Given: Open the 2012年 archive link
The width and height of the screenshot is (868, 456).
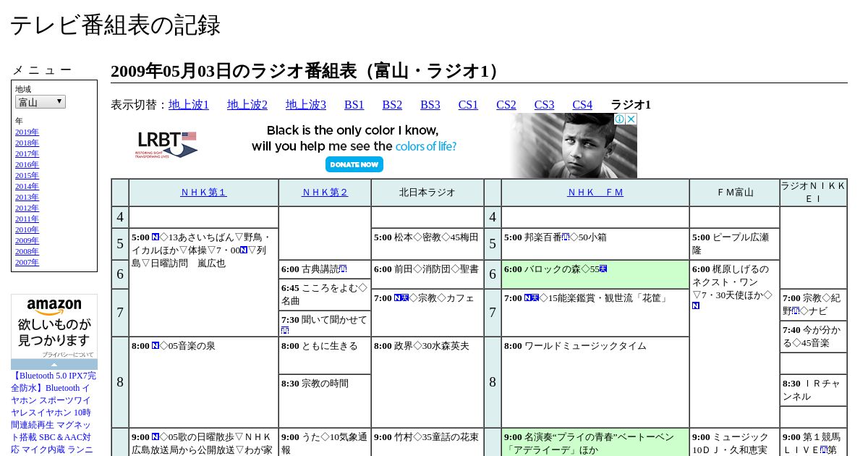Looking at the screenshot, I should (27, 208).
